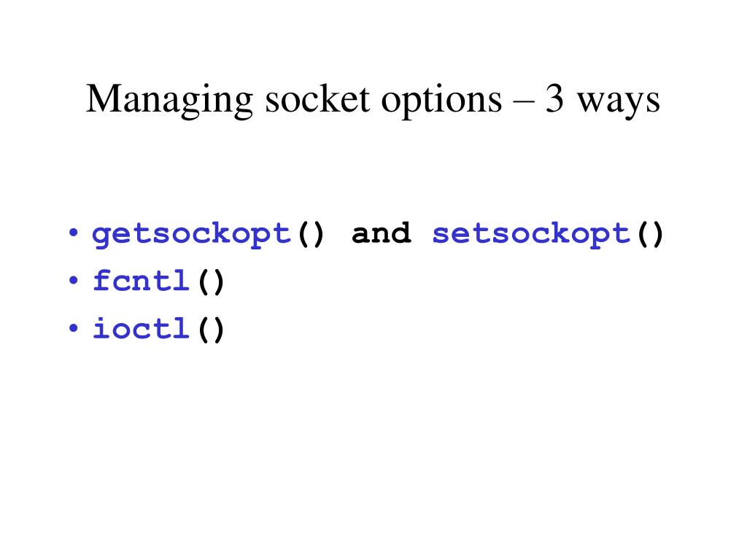The image size is (747, 560).
Task: Click the word 'options' in the title
Action: 441,101
